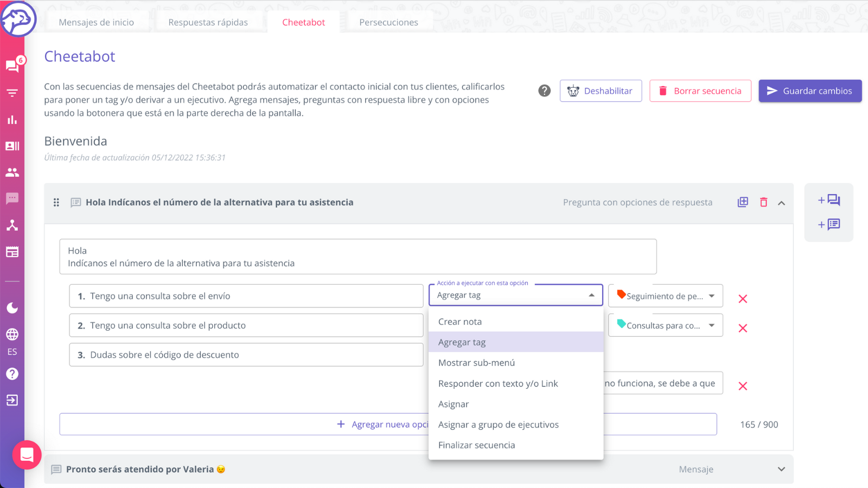Delete the Hola question block trash icon
This screenshot has height=488, width=868.
click(x=763, y=202)
